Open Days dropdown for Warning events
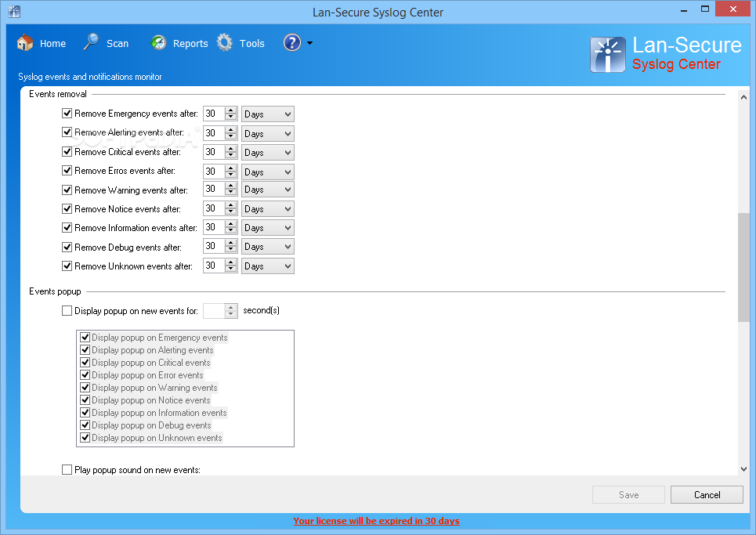Viewport: 756px width, 535px height. [268, 190]
